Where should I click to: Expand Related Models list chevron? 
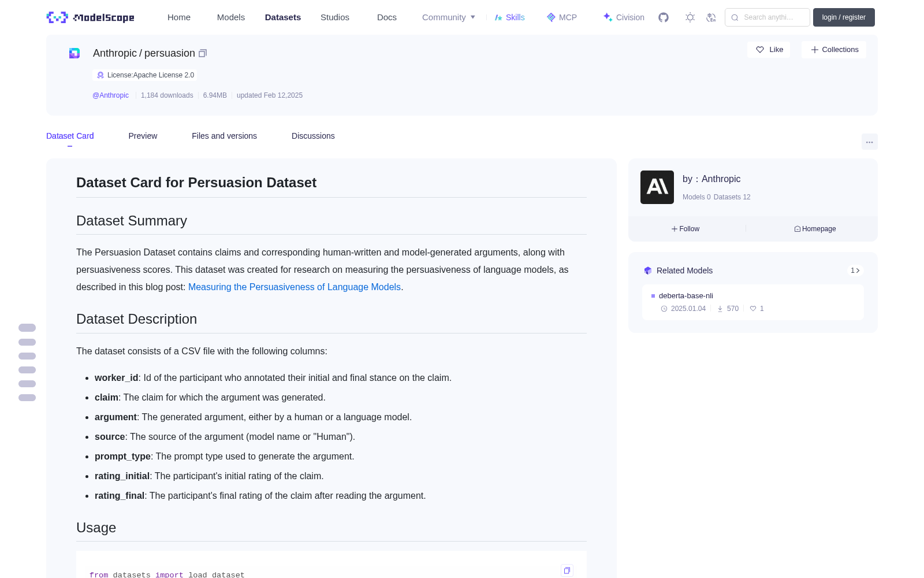click(855, 271)
